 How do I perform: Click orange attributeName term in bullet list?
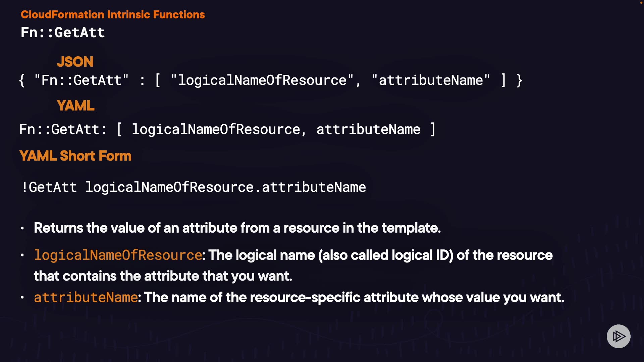(x=86, y=298)
